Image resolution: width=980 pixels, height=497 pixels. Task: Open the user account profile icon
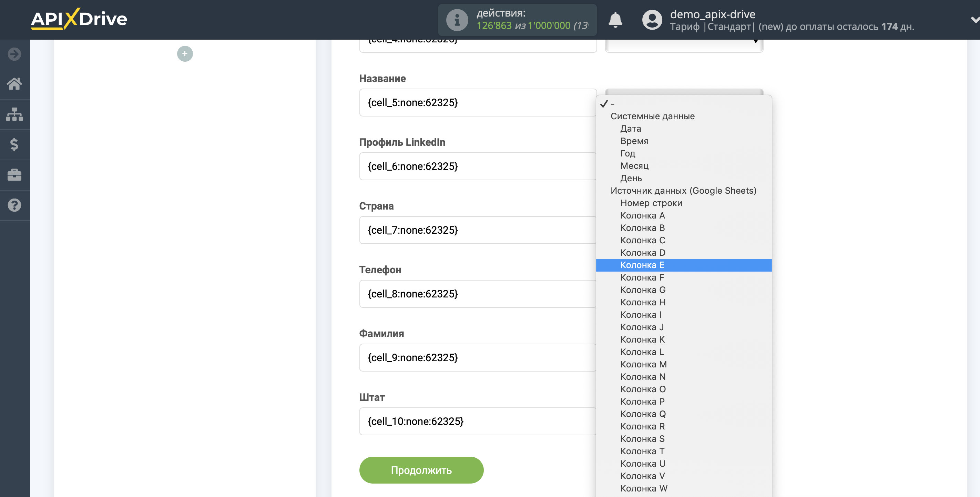click(649, 20)
